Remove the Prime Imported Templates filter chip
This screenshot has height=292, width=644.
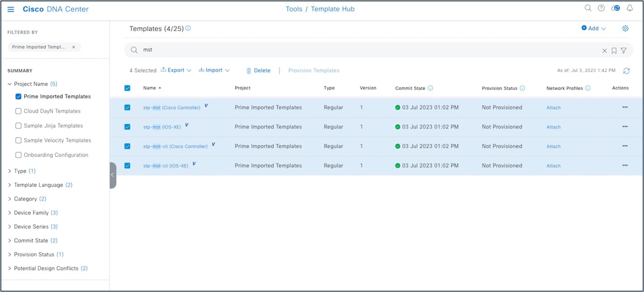coord(74,47)
